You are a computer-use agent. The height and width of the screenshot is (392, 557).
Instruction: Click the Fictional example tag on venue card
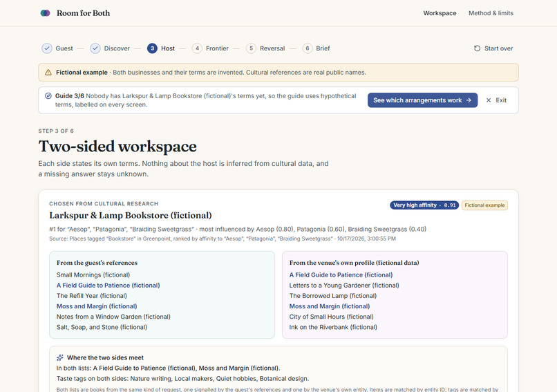click(x=484, y=205)
